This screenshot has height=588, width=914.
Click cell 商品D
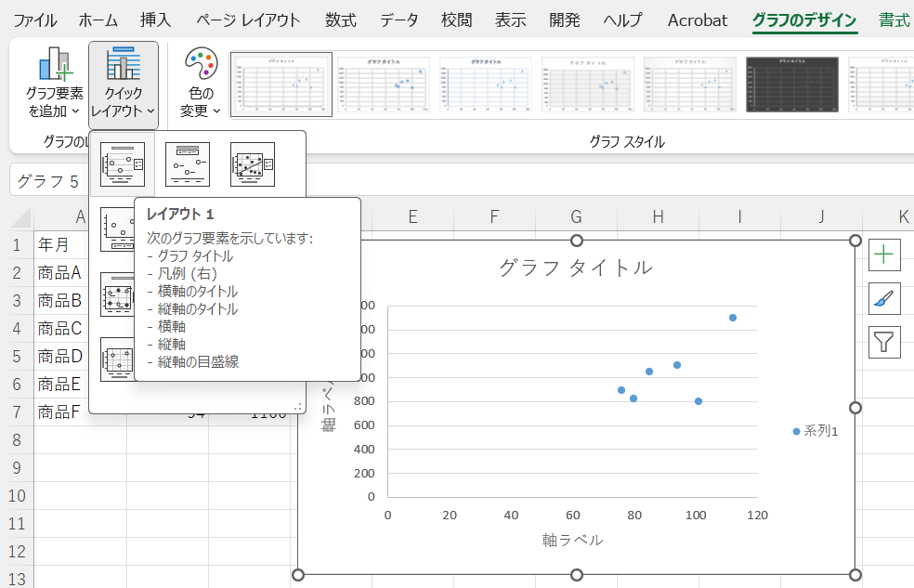[x=59, y=357]
